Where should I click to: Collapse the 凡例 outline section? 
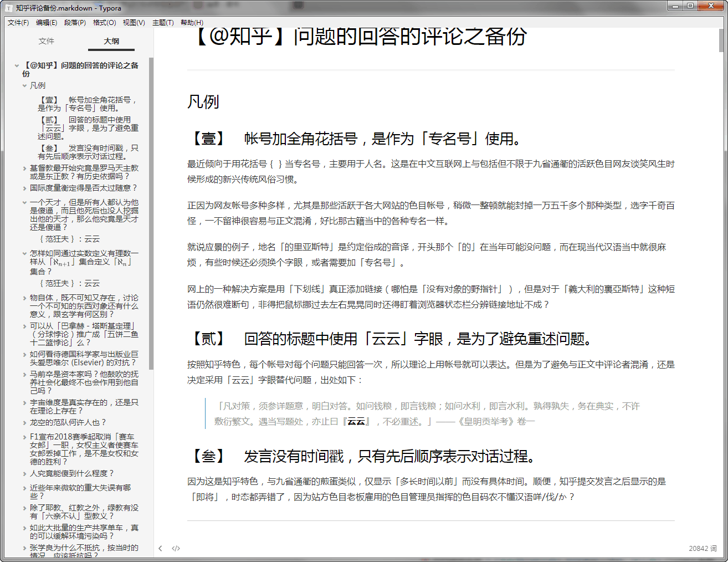click(x=24, y=86)
